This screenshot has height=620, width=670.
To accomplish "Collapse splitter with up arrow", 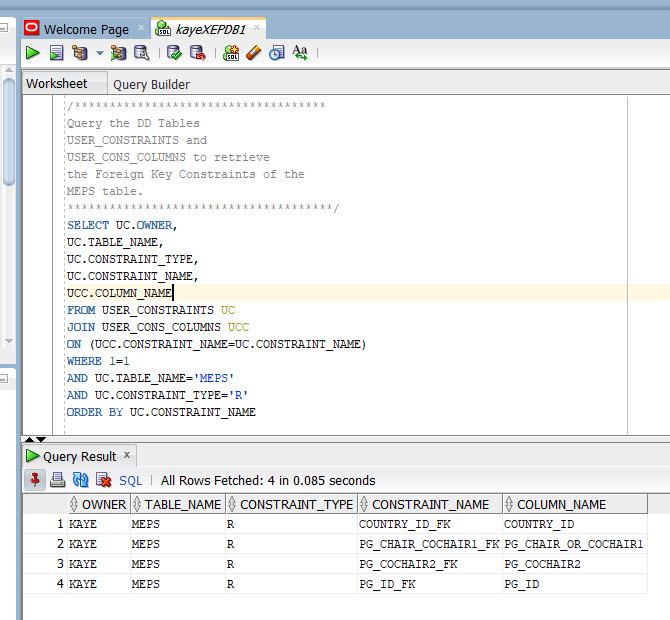I will coord(29,439).
